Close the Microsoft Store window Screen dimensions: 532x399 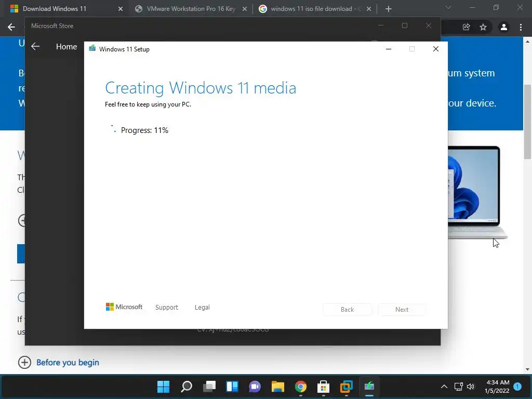[x=429, y=26]
